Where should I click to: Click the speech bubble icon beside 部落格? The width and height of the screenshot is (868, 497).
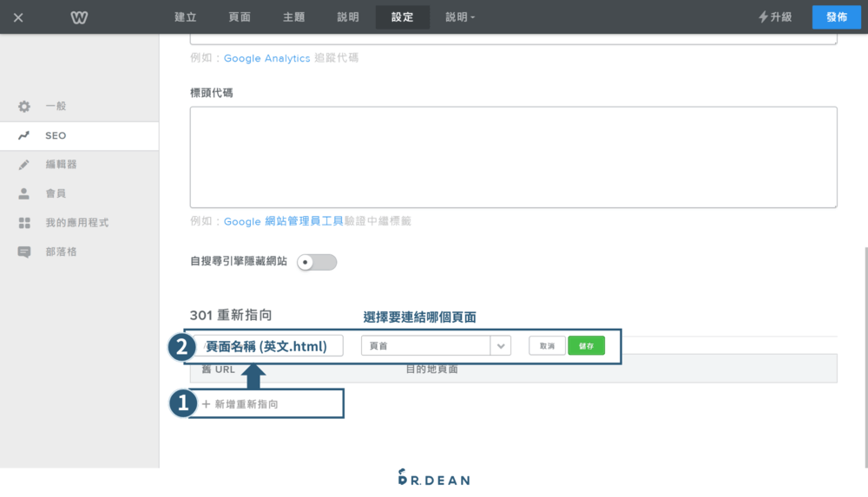23,252
